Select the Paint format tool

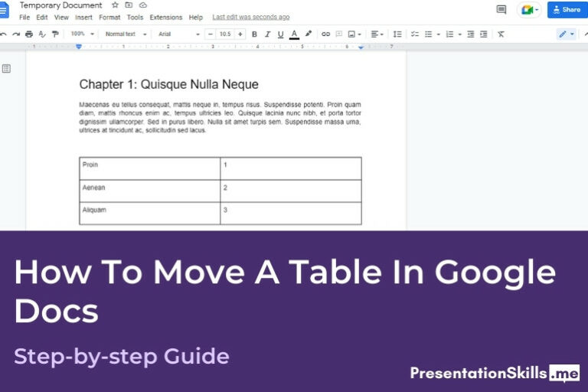coord(55,34)
